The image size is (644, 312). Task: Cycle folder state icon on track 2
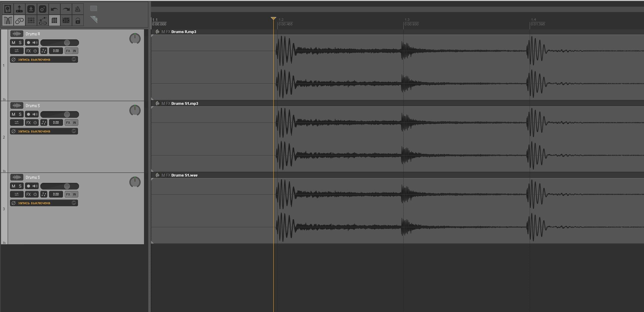point(4,171)
